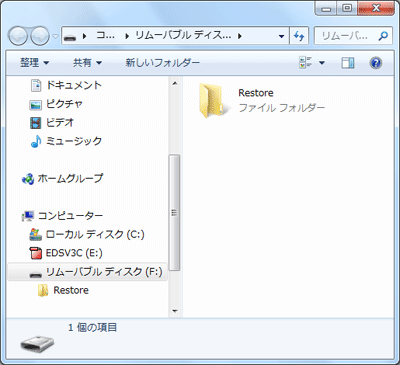Click the navigation pane scroll down arrow
The image size is (400, 365).
coord(175,311)
